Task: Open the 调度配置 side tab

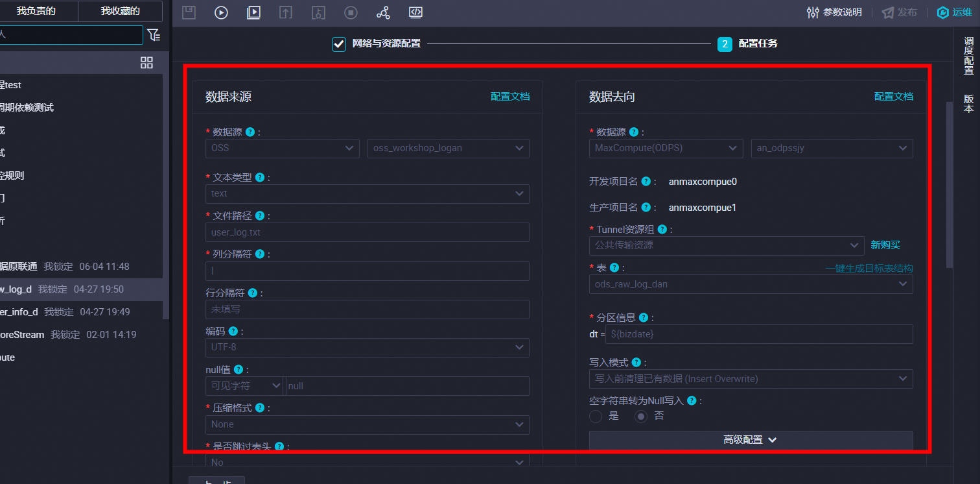Action: [968, 56]
